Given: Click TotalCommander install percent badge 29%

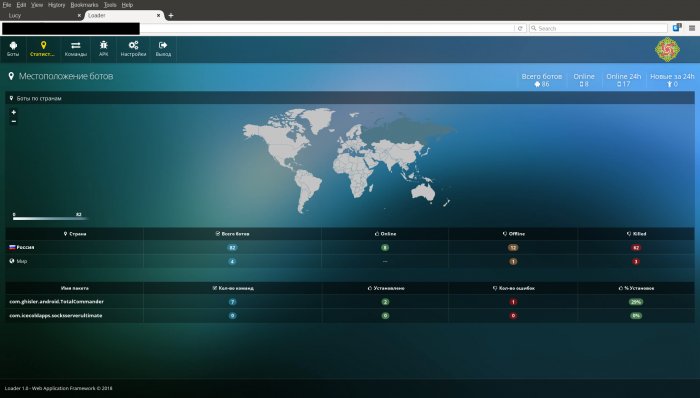Looking at the screenshot, I should [636, 302].
